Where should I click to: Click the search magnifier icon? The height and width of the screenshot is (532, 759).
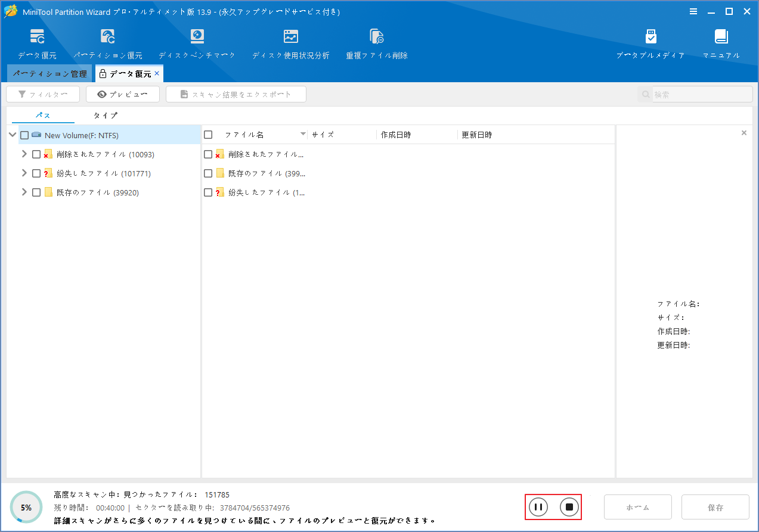645,94
